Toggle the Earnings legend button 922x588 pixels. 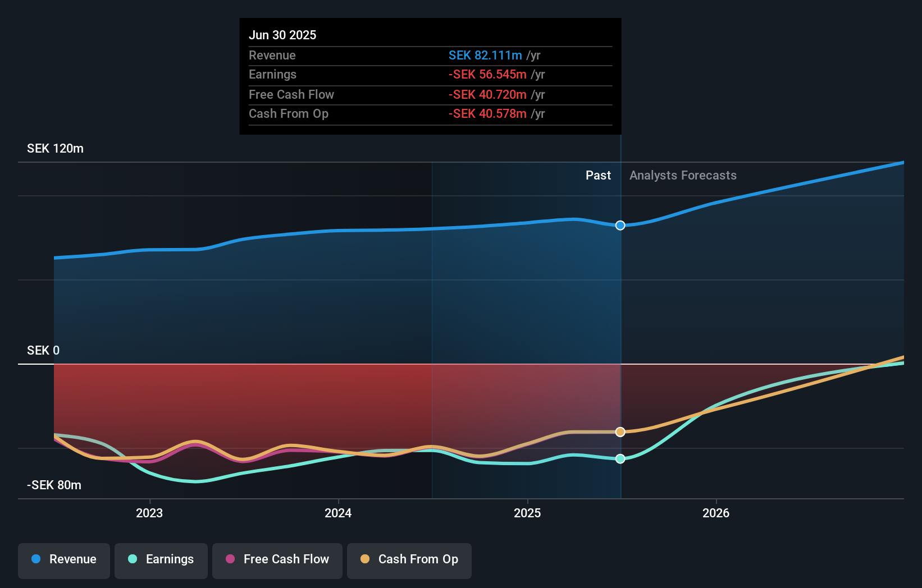[161, 561]
